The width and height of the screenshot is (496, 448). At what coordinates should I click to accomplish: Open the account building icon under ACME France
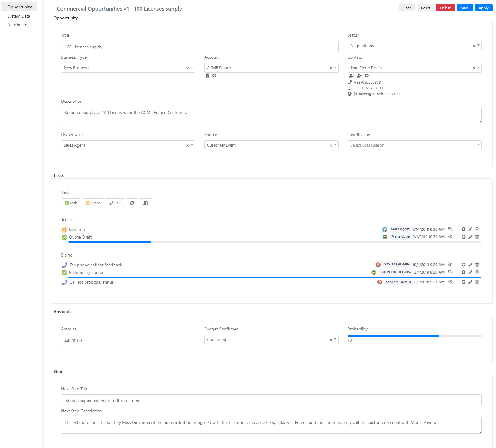[207, 76]
